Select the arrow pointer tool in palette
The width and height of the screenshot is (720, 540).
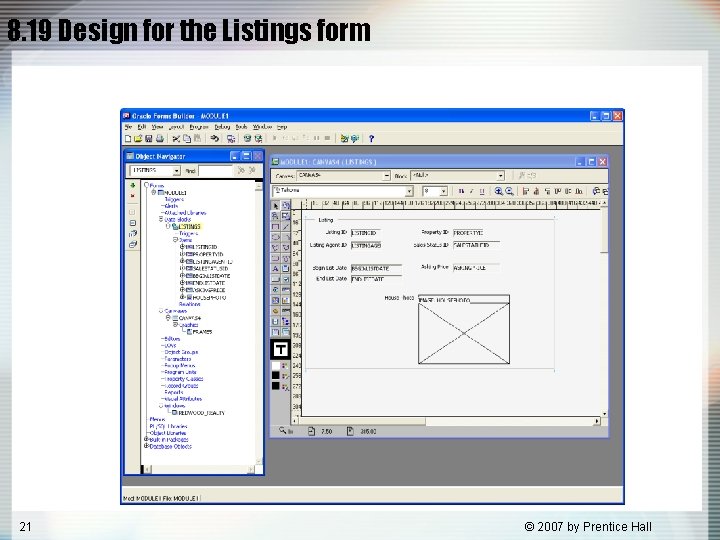(276, 205)
